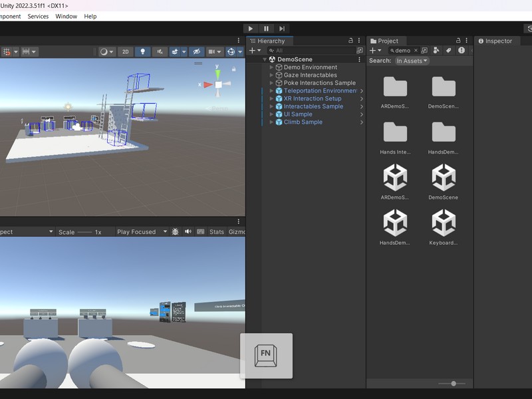Screen dimensions: 532x399
Task: Enable 2D mode in the Scene view
Action: [126, 51]
